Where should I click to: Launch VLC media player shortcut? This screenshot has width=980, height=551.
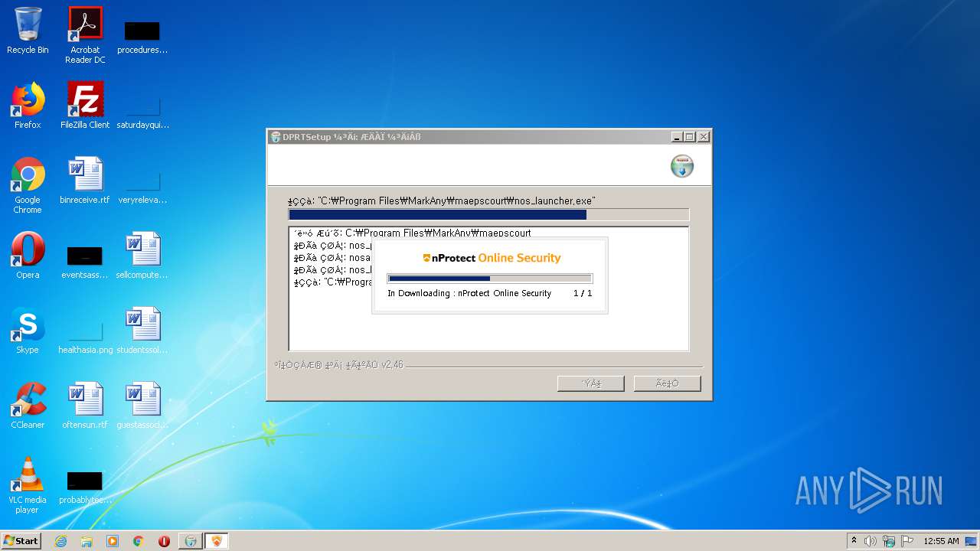[x=28, y=485]
